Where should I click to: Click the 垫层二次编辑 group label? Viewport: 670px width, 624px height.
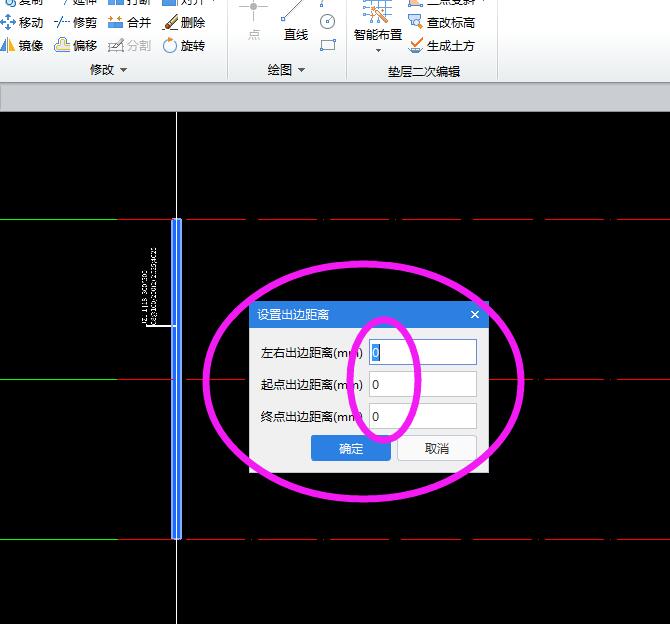[424, 71]
